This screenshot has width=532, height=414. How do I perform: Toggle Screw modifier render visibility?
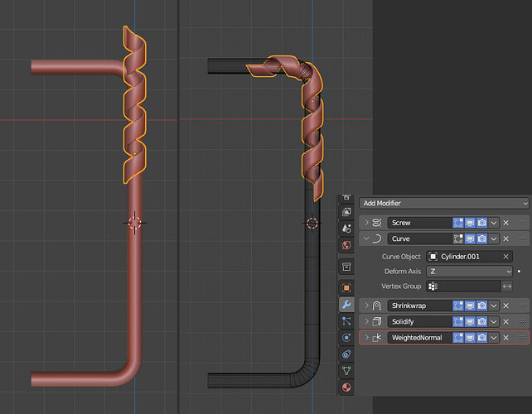click(x=481, y=223)
